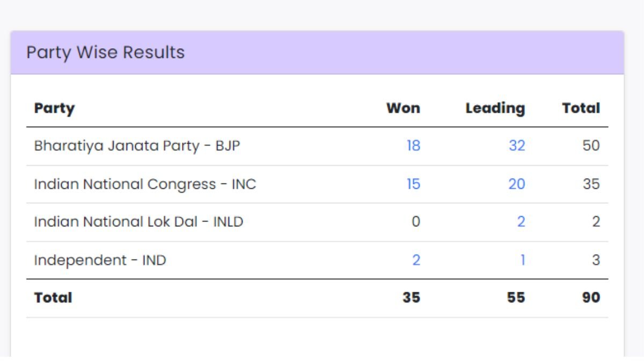The width and height of the screenshot is (644, 362).
Task: Click the Won column header
Action: [403, 108]
